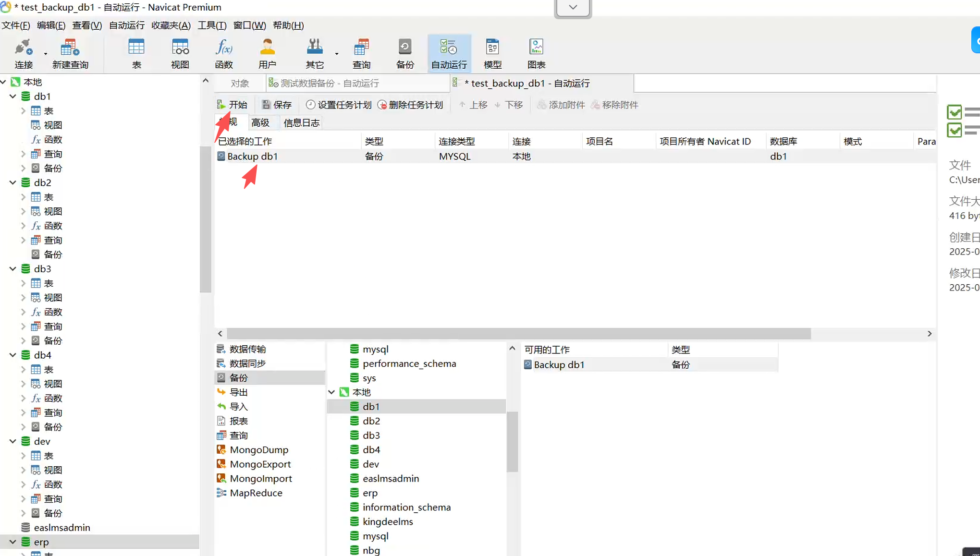Open the 表 tables toolbar icon
Viewport: 980px width, 556px height.
[136, 54]
